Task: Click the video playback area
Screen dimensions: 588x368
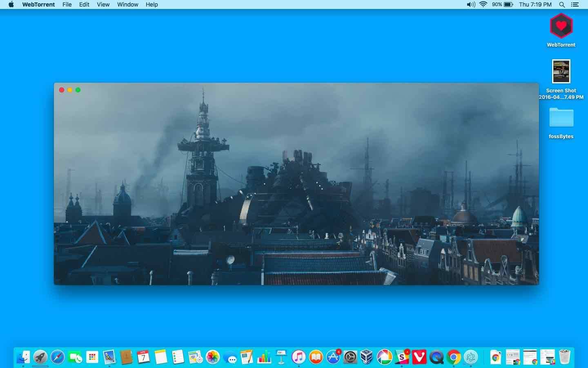Action: (296, 184)
